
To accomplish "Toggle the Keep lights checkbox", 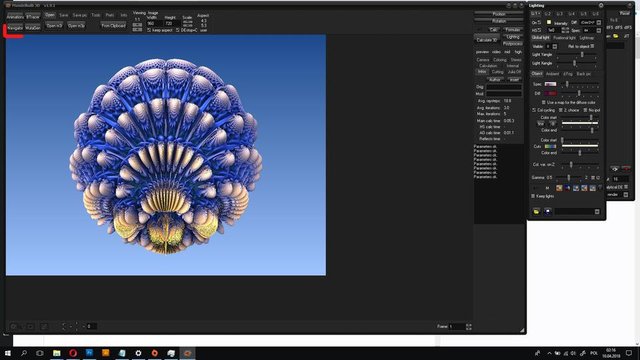I will (x=533, y=196).
